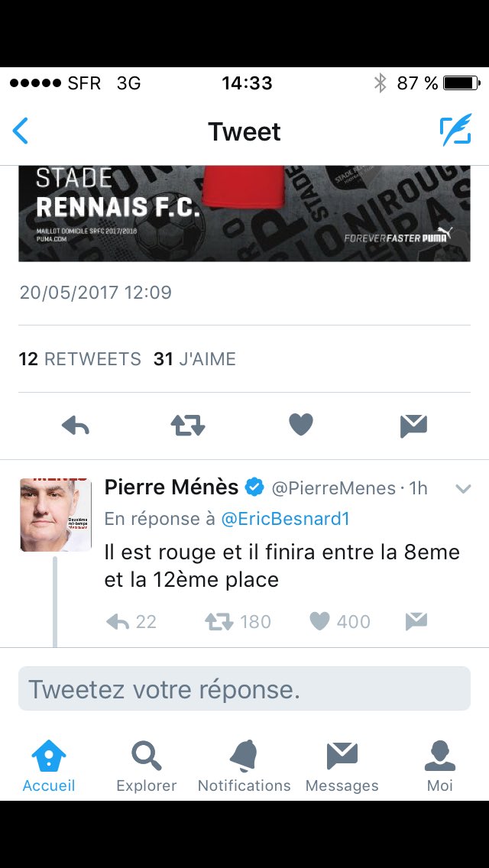Screen dimensions: 489x868
Task: Send Pierre Ménès's reply via message icon
Action: tap(416, 622)
